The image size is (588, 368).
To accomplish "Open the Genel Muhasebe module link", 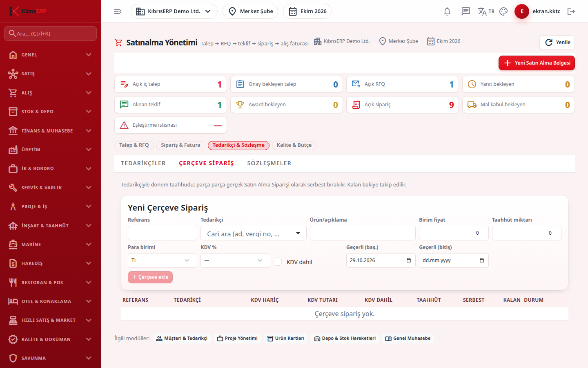I will (408, 339).
